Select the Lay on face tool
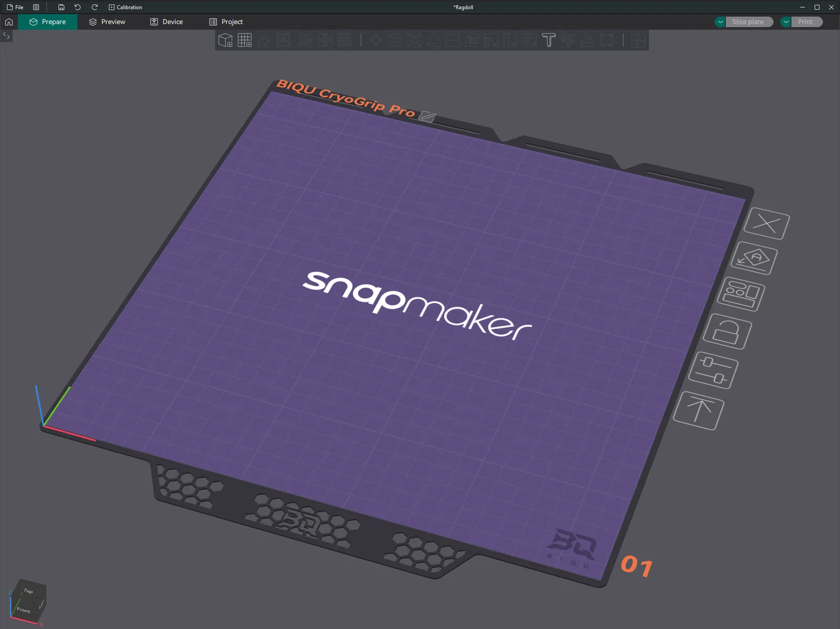Image resolution: width=840 pixels, height=629 pixels. pos(434,40)
